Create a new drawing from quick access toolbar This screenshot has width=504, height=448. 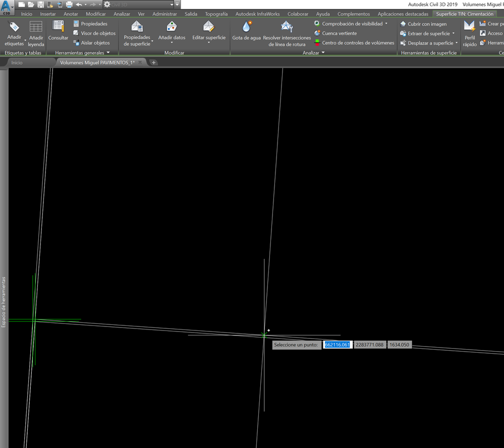point(21,5)
